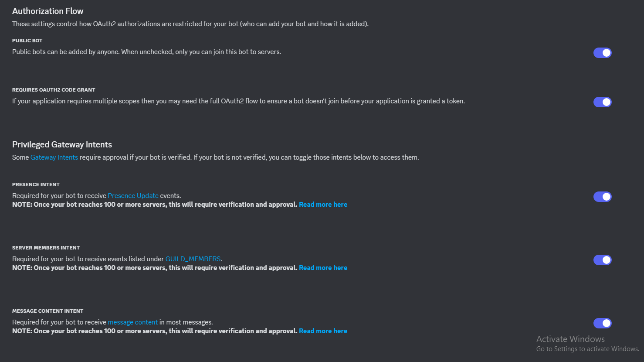Click the MESSAGE CONTENT INTENT label
The height and width of the screenshot is (362, 644).
pos(47,311)
